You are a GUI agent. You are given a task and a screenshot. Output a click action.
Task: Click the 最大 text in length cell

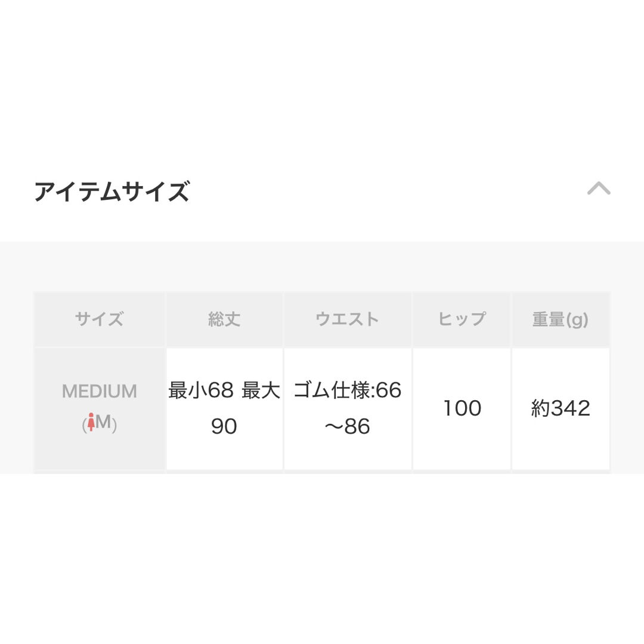click(x=261, y=390)
